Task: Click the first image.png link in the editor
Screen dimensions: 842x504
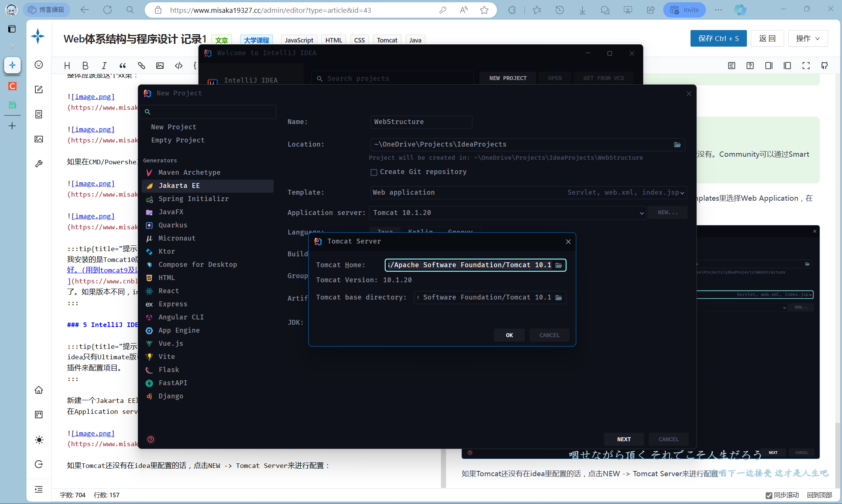Action: point(93,97)
